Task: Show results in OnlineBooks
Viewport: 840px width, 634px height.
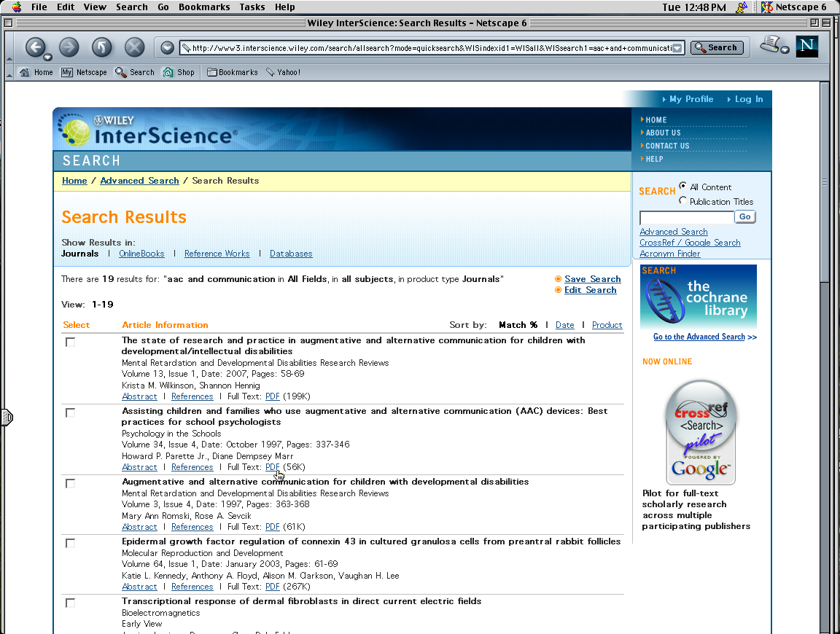Action: (141, 254)
